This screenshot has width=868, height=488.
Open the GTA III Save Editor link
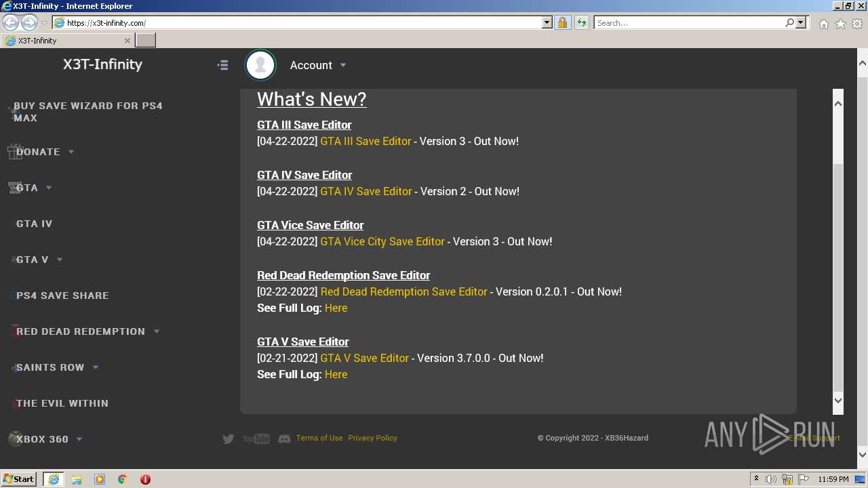[366, 141]
